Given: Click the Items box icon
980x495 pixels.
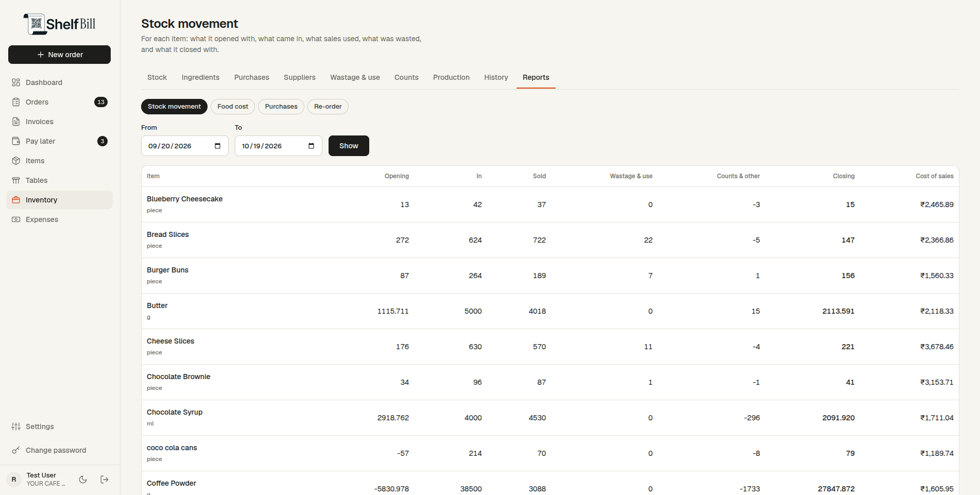Looking at the screenshot, I should coord(16,161).
